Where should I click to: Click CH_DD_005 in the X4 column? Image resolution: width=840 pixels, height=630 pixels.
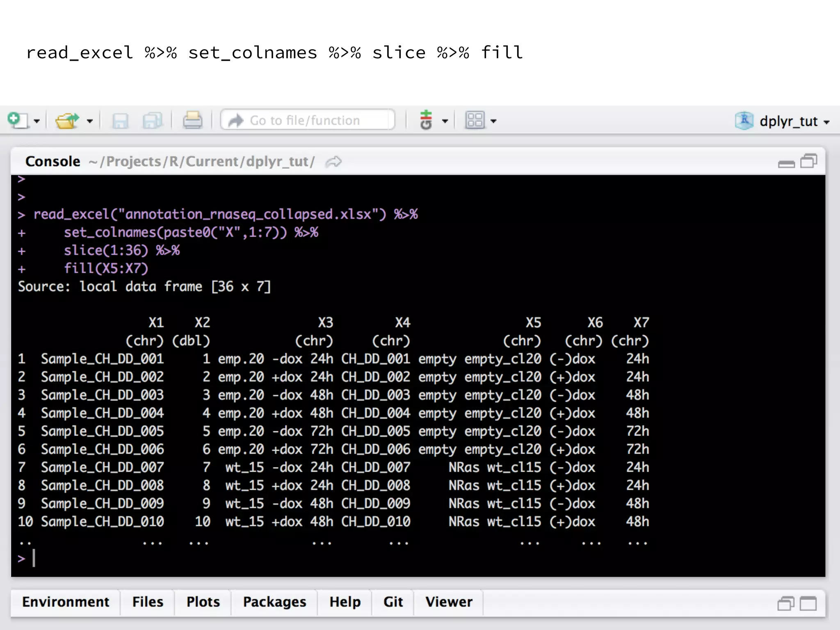[x=376, y=431]
